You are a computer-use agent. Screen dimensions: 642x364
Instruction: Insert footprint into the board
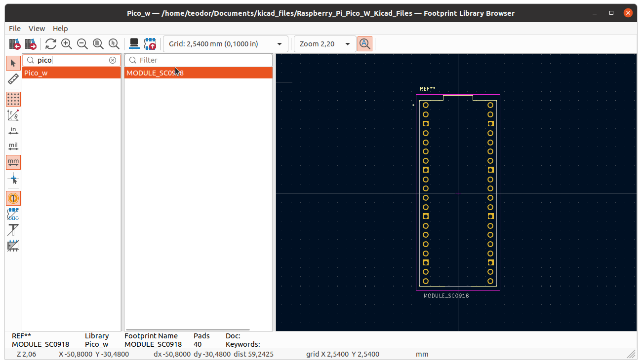pyautogui.click(x=150, y=44)
